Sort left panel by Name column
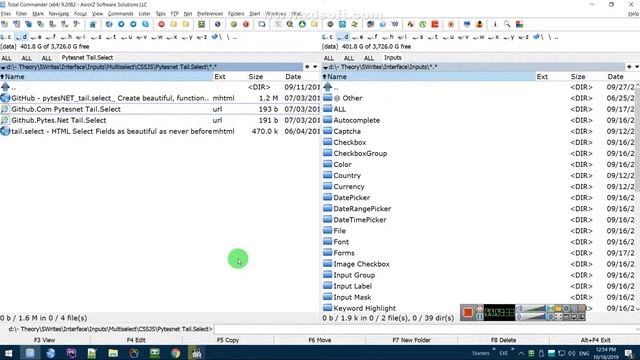The width and height of the screenshot is (640, 360). tap(107, 77)
